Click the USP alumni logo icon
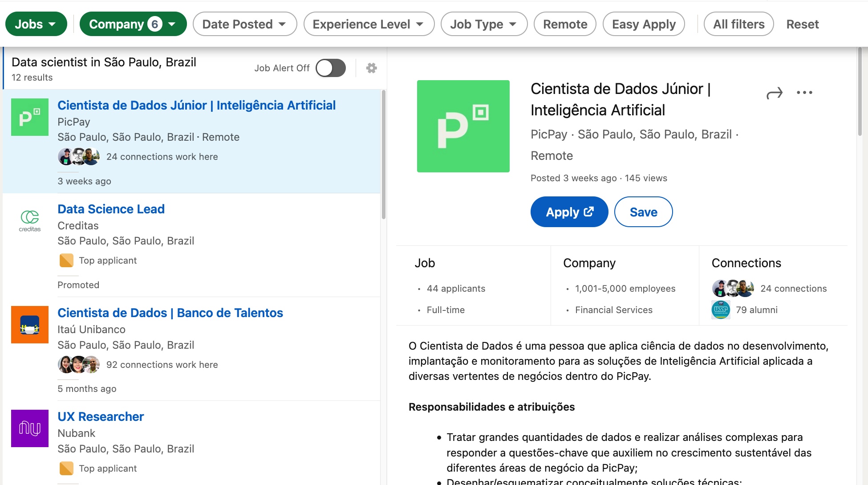Screen dimensions: 868x485 tap(721, 310)
